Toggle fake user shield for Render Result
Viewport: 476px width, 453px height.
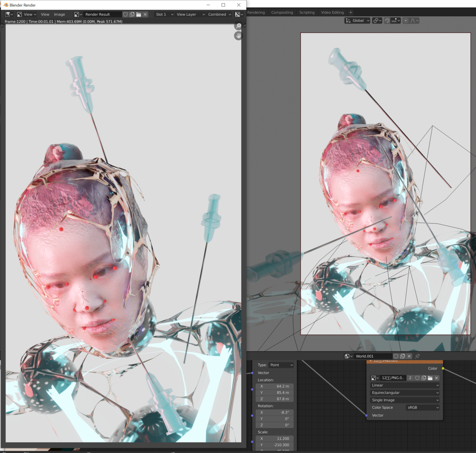click(125, 14)
